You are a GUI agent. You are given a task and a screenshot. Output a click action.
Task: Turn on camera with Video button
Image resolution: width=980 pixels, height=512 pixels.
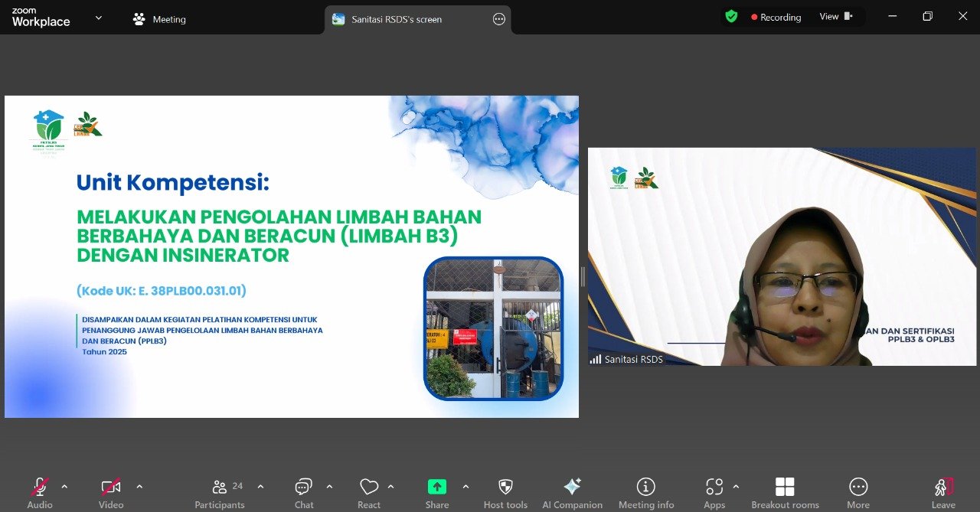pyautogui.click(x=111, y=492)
